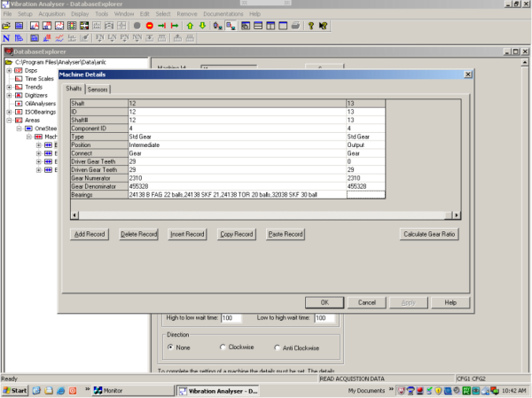Click the context help pointer icon

click(x=324, y=26)
